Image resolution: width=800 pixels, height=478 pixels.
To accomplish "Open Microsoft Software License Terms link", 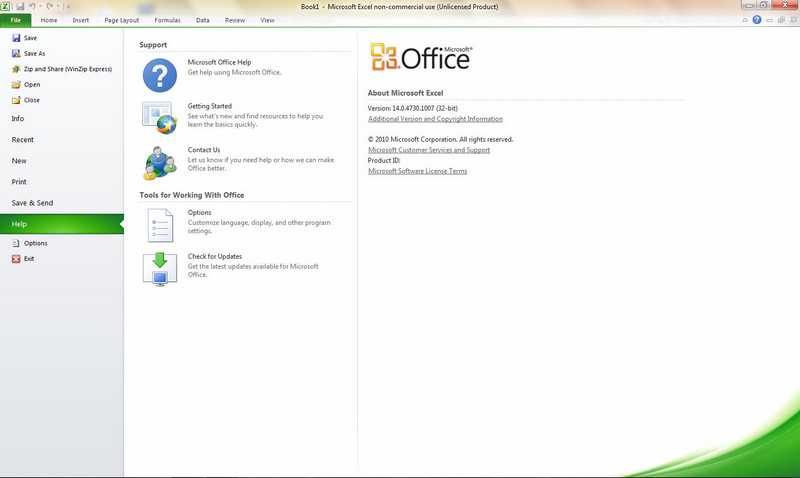I will coord(417,171).
